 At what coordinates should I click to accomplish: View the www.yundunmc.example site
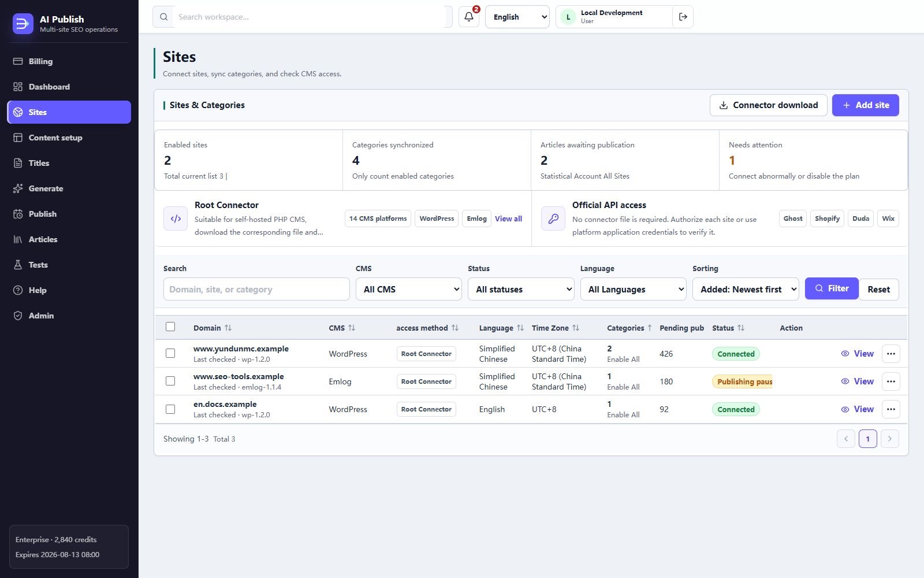tap(857, 354)
